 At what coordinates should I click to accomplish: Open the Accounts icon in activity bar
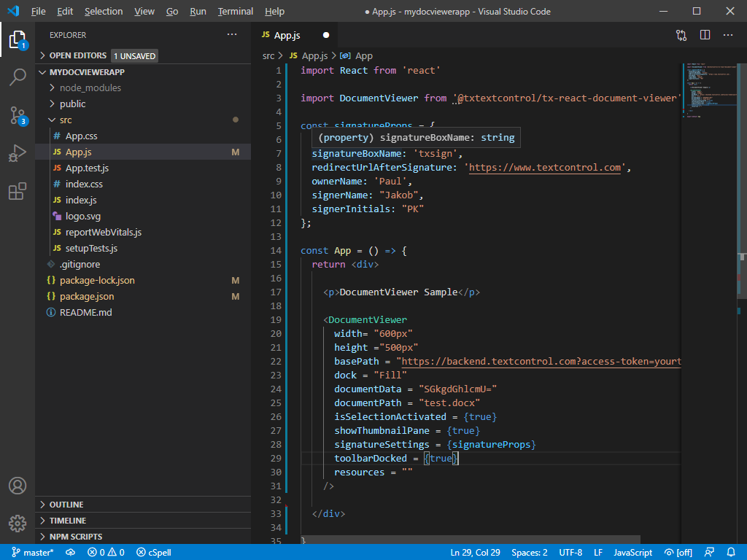coord(18,486)
